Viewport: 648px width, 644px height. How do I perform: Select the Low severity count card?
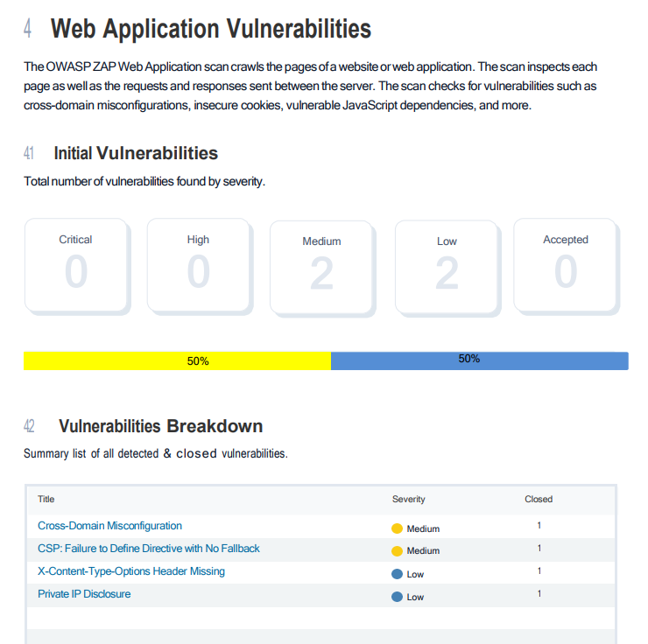coord(447,266)
